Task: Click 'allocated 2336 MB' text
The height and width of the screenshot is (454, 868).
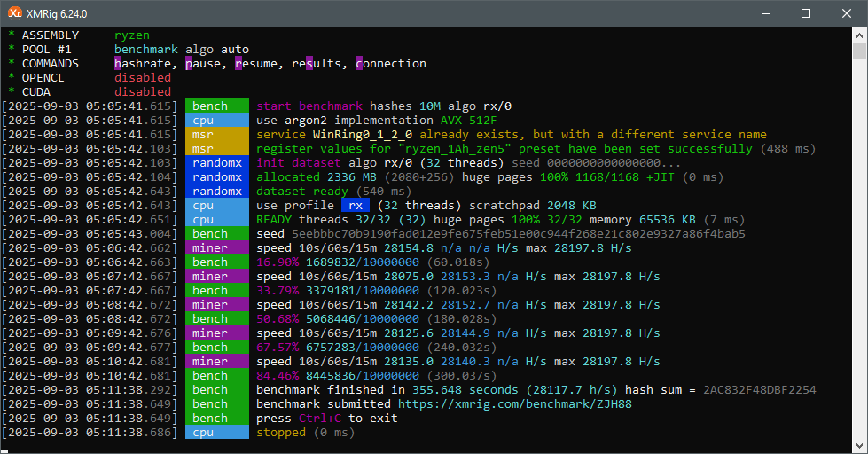Action: click(317, 177)
